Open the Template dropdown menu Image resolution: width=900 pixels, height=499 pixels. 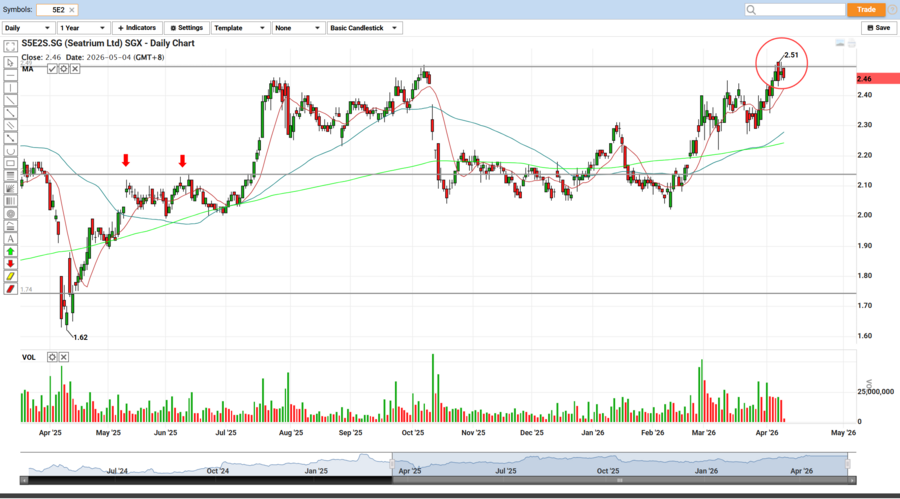pos(241,28)
